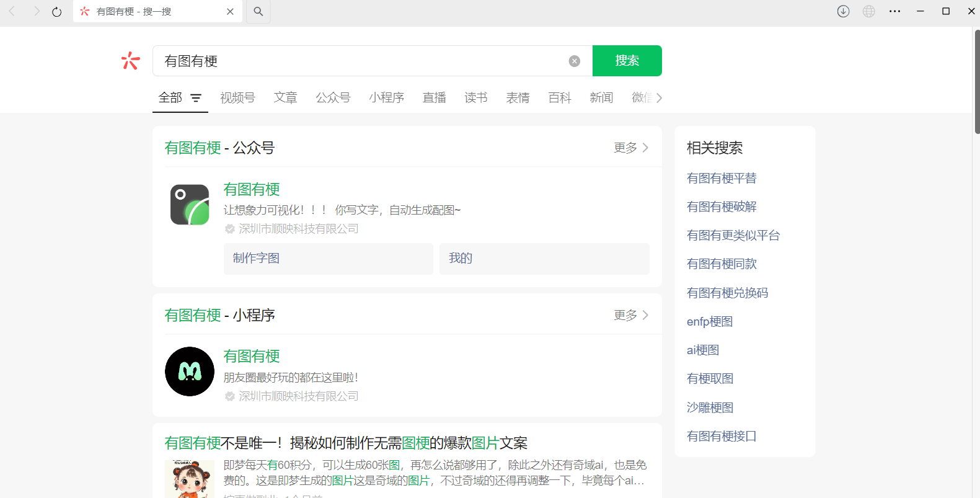The image size is (980, 498).
Task: Click the red 搜一搜 logo
Action: point(130,61)
